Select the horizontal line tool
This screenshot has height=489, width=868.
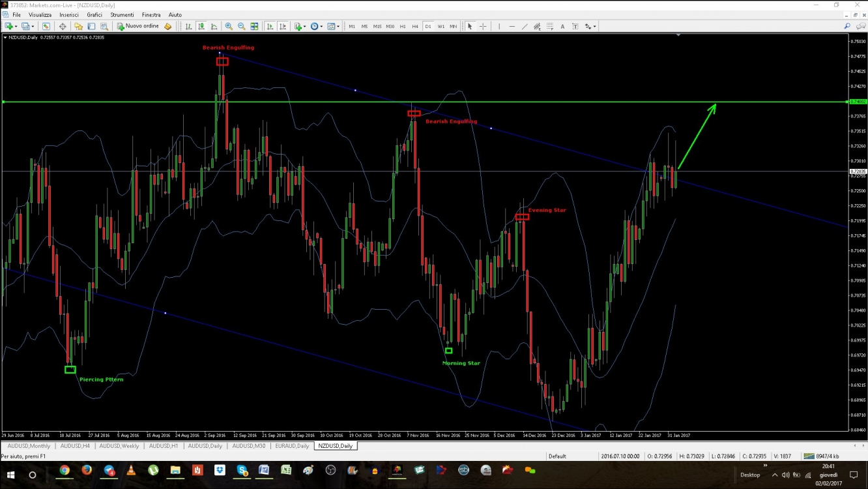(512, 26)
